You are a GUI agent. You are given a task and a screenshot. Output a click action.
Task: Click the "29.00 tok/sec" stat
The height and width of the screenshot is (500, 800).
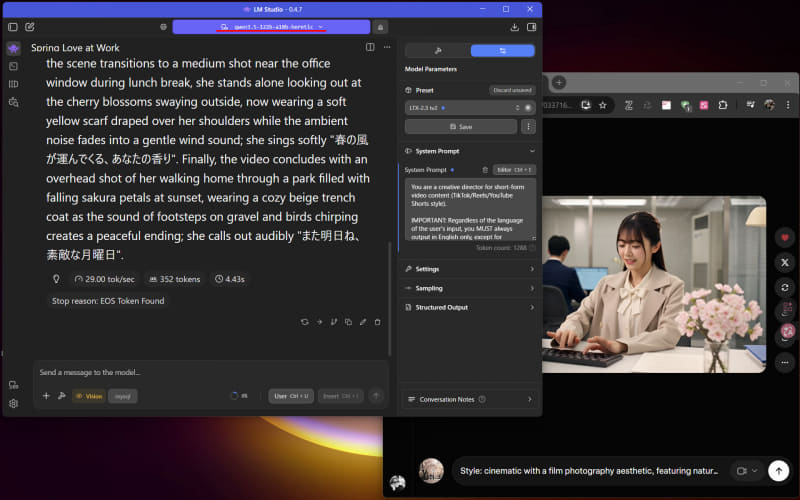tap(105, 279)
